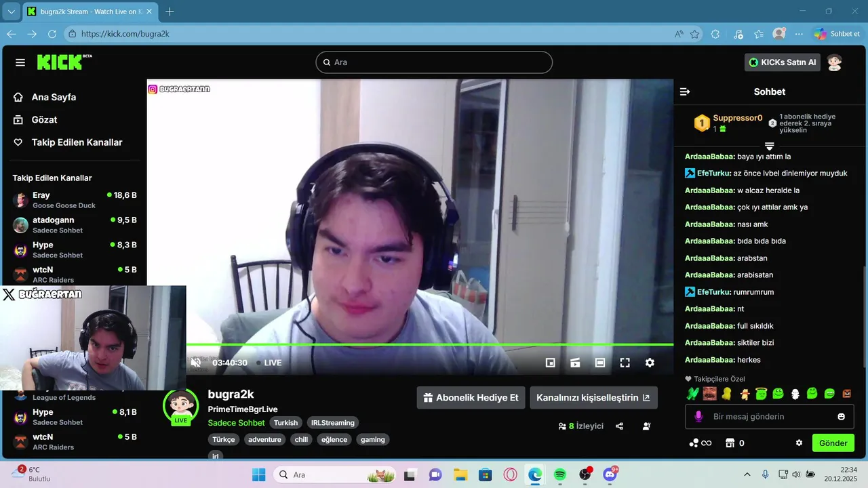Viewport: 868px width, 488px height.
Task: Open the Sadece Sohbet category link
Action: pyautogui.click(x=236, y=423)
